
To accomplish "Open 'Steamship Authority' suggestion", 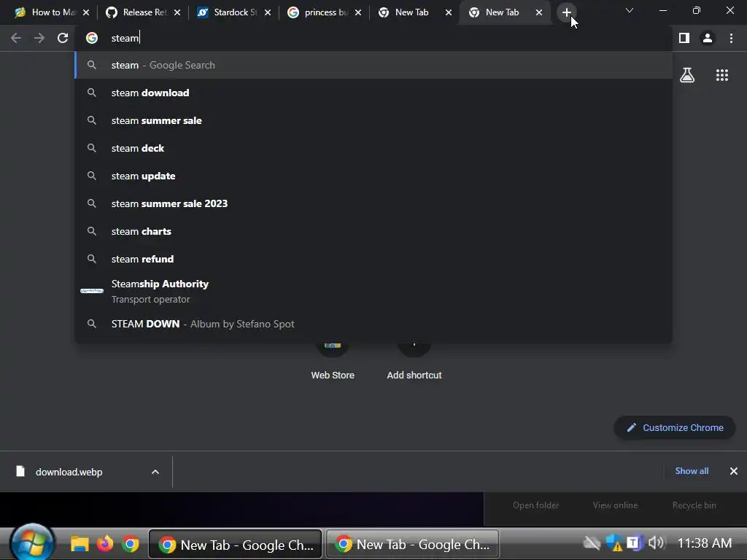I will (373, 291).
